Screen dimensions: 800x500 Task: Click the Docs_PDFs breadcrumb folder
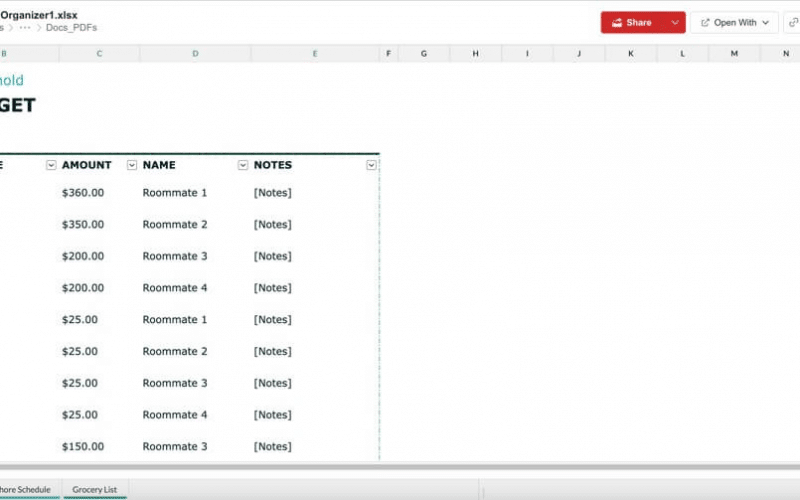coord(71,28)
